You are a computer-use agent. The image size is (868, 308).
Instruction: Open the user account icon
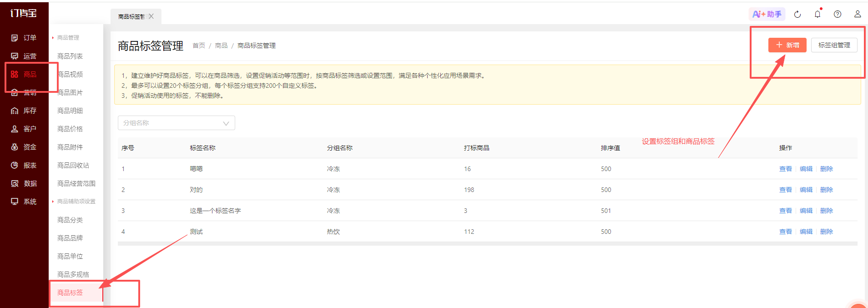click(858, 14)
